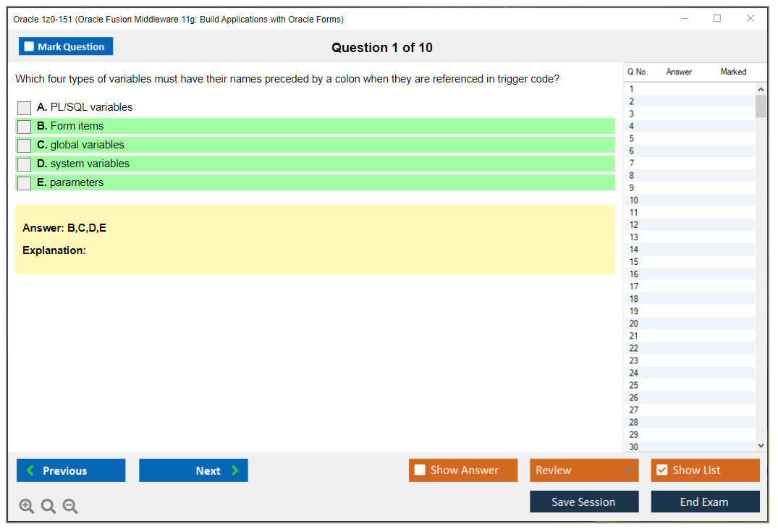Click the green right arrow on Next
778x532 pixels.
click(x=234, y=470)
